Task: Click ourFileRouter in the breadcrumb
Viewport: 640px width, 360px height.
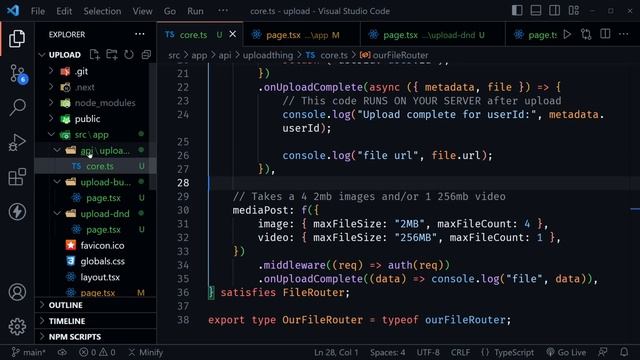Action: tap(394, 55)
